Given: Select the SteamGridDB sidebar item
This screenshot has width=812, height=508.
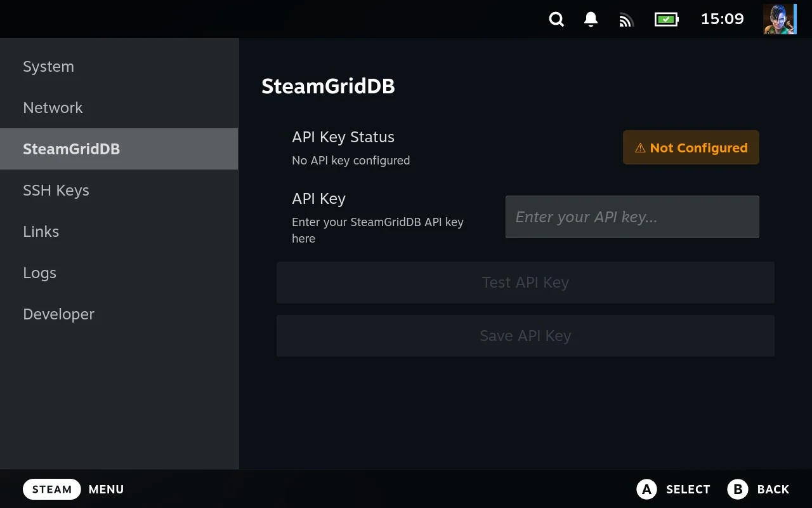Looking at the screenshot, I should tap(119, 149).
